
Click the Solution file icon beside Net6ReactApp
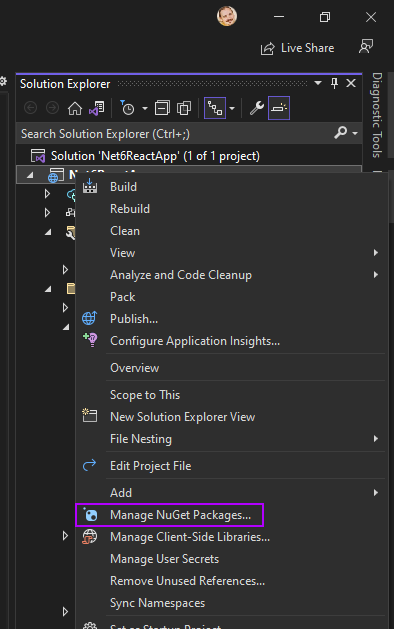[x=38, y=156]
